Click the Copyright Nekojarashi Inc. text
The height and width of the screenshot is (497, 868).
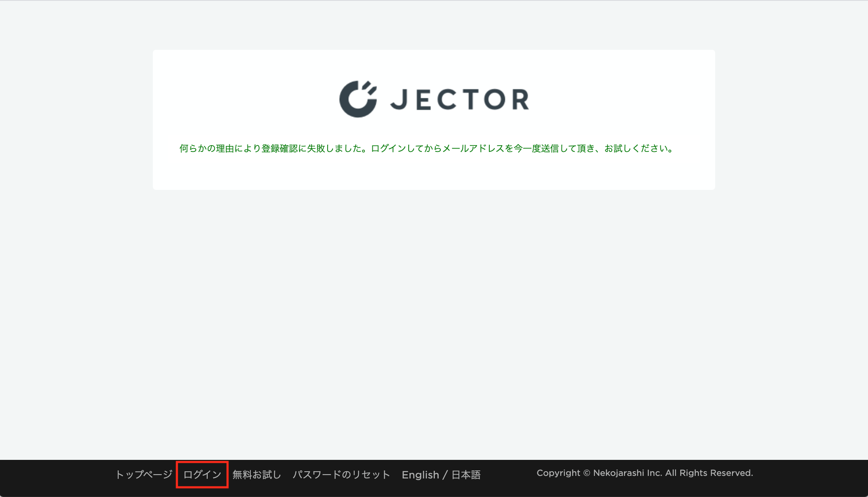pos(645,473)
